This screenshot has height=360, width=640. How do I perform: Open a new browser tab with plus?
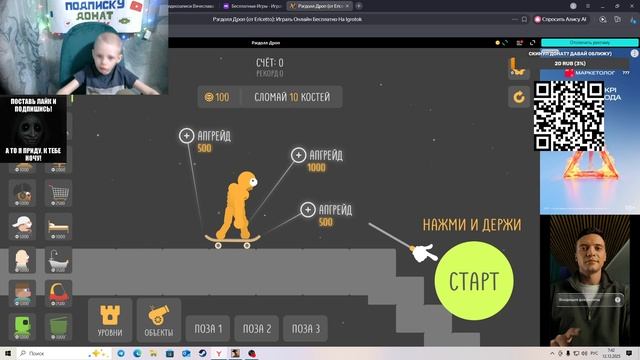coord(358,6)
